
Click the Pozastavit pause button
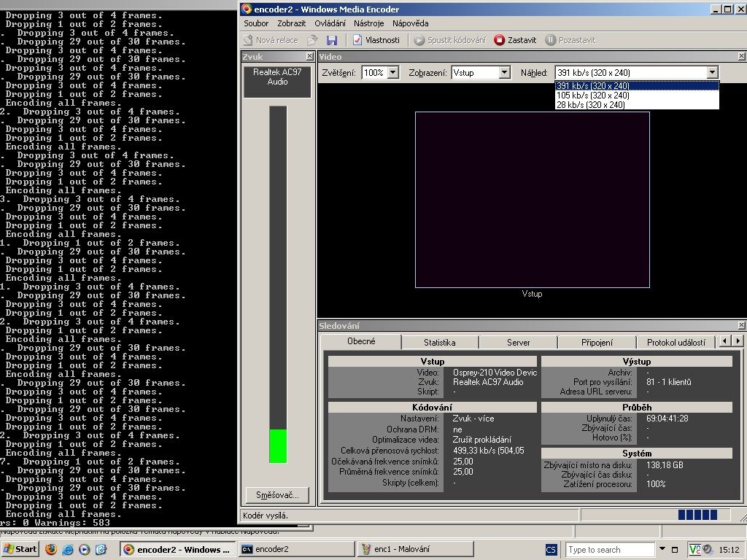pyautogui.click(x=570, y=41)
